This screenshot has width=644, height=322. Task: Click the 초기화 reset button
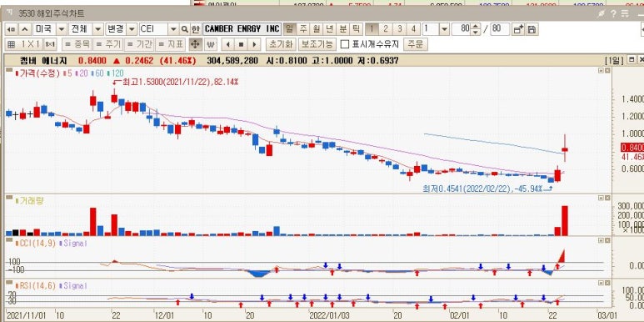pyautogui.click(x=281, y=44)
